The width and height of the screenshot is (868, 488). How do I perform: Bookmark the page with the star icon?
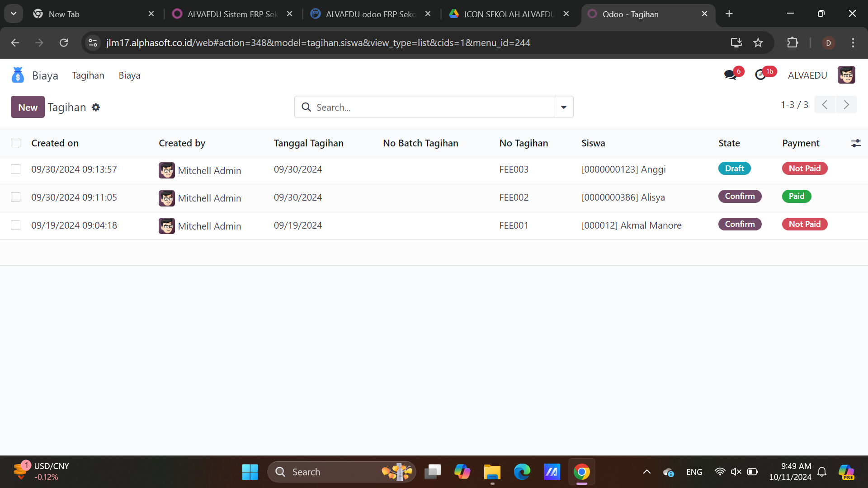[758, 43]
